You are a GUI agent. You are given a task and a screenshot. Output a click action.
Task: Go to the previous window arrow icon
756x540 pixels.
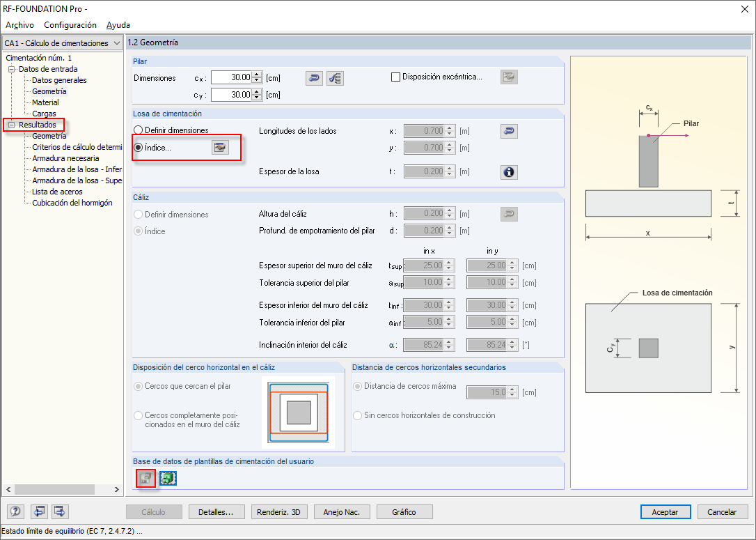39,511
